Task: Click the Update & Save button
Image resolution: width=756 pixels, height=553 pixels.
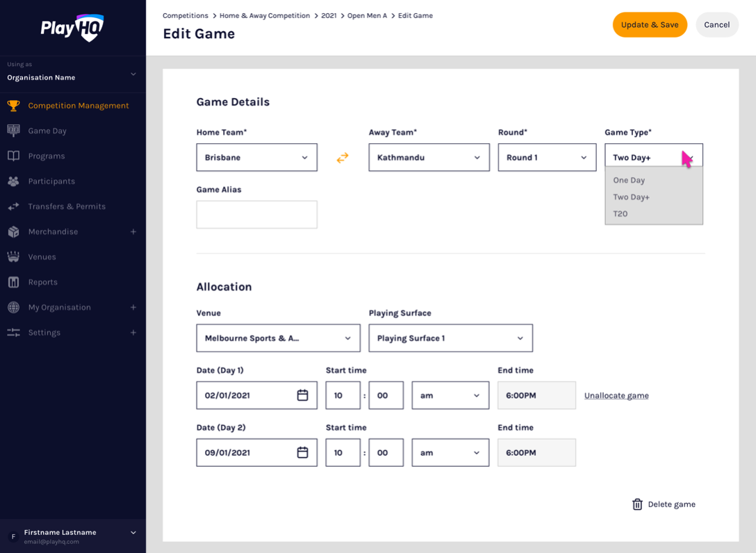Action: tap(649, 25)
